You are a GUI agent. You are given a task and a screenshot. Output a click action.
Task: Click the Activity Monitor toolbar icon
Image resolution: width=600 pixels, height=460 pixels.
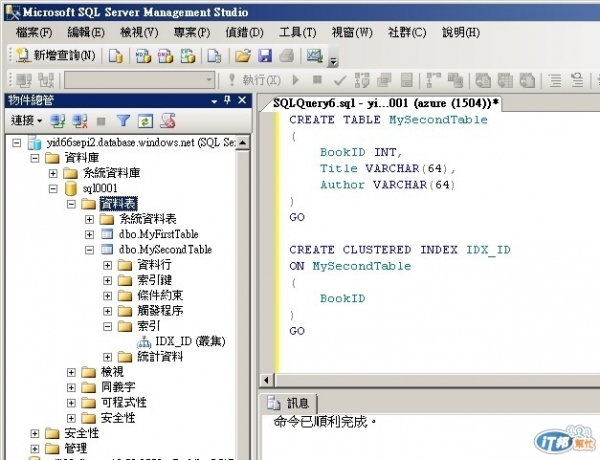315,56
